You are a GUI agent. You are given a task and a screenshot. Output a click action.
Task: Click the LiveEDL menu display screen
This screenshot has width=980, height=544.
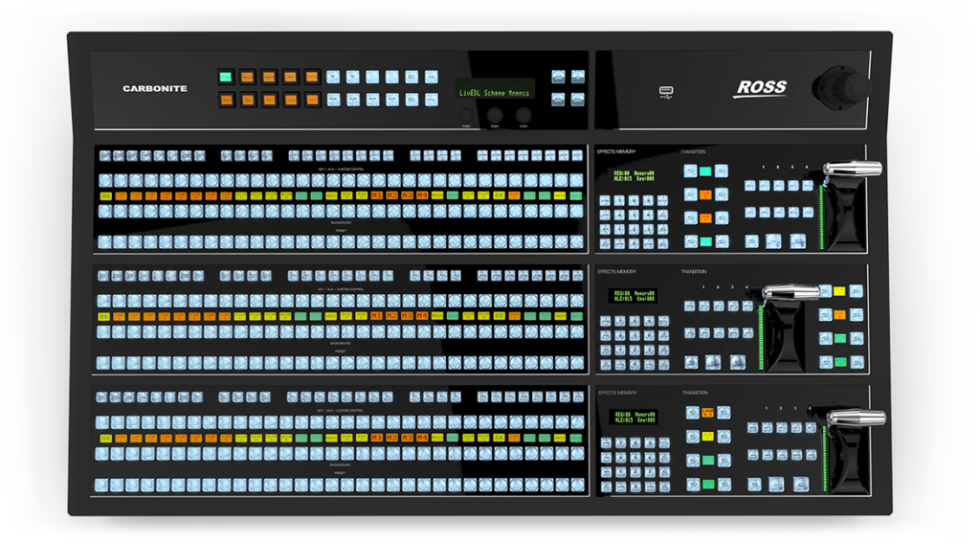pos(495,93)
